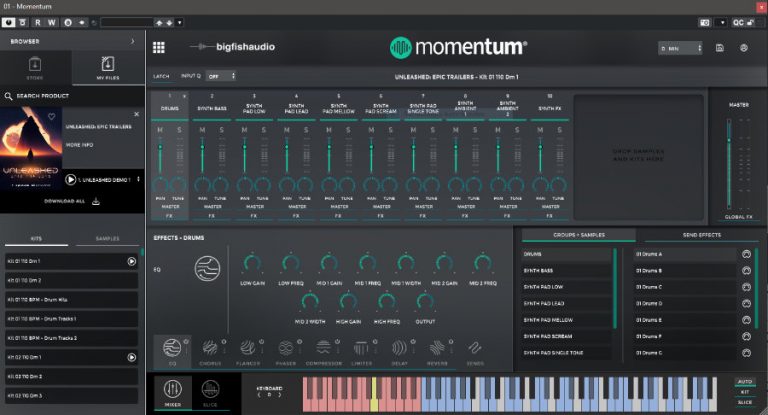The width and height of the screenshot is (768, 415).
Task: Open the Delay effect icon
Action: click(x=399, y=349)
